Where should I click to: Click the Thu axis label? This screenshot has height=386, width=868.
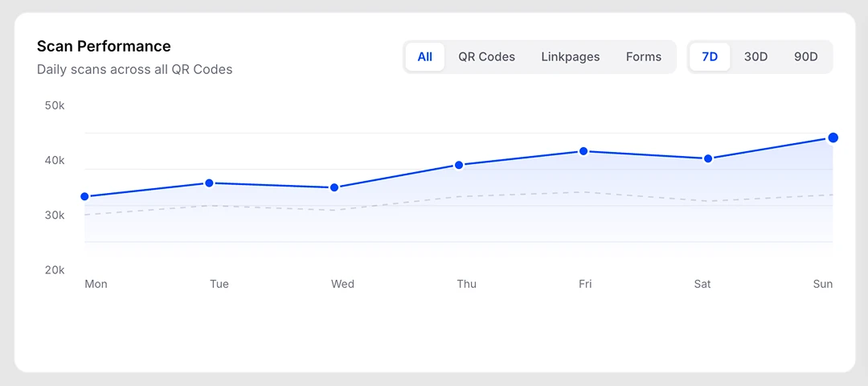pyautogui.click(x=466, y=284)
